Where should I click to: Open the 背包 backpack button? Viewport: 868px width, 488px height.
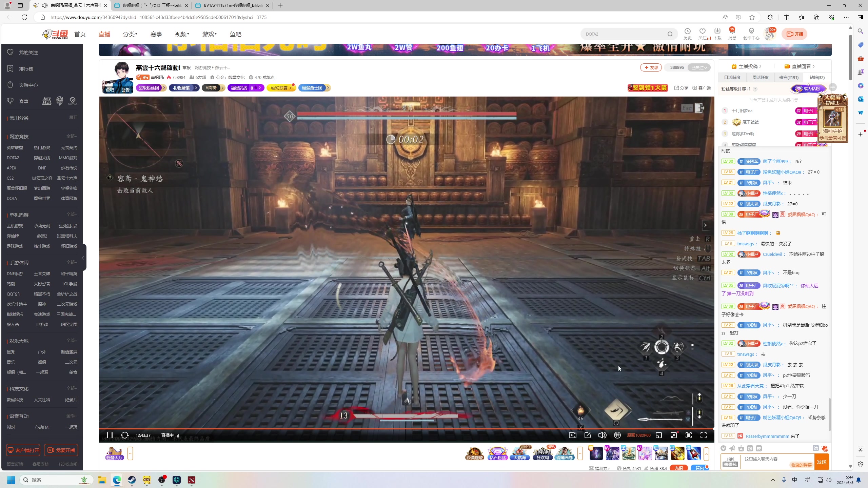(699, 468)
